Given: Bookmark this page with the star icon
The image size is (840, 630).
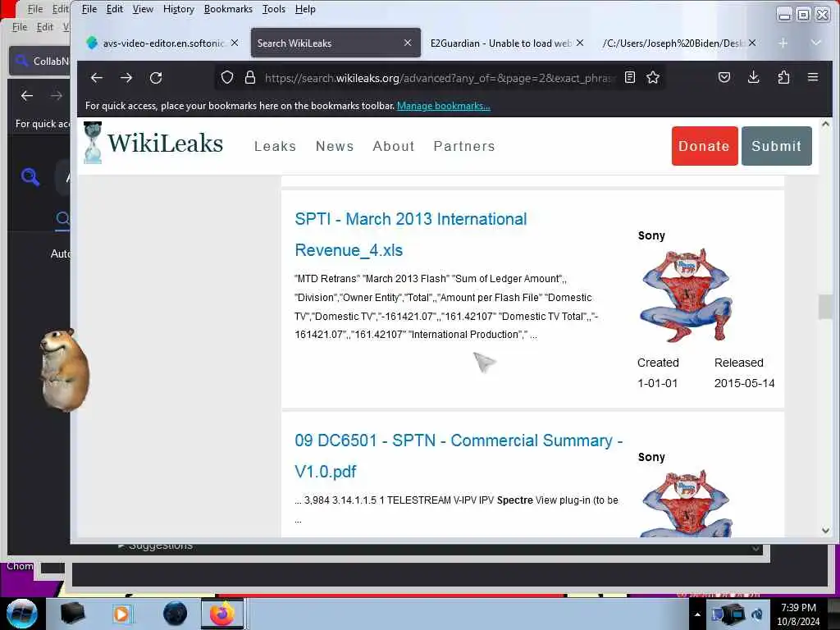Looking at the screenshot, I should (652, 78).
